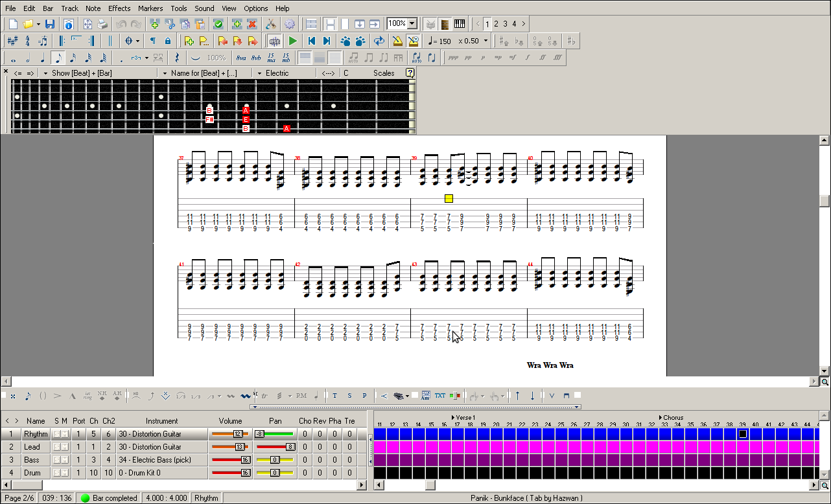
Task: Open the Effects menu
Action: coord(119,8)
